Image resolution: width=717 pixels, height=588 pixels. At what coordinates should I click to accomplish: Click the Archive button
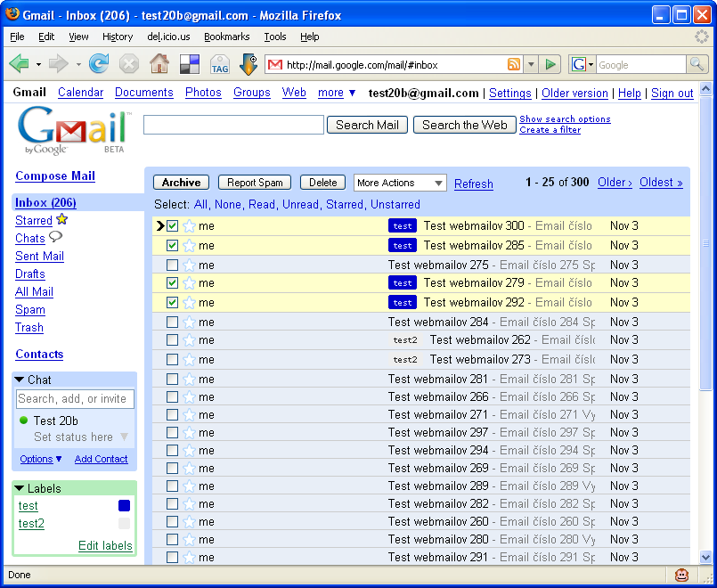pyautogui.click(x=181, y=183)
